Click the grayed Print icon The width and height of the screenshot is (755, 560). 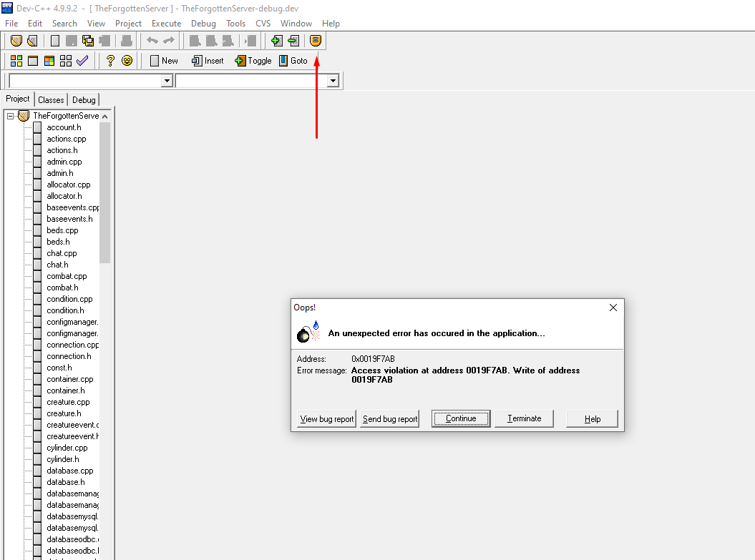click(127, 41)
